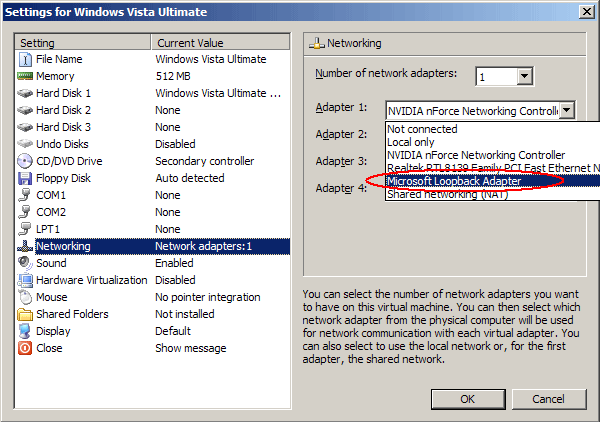600x422 pixels.
Task: Click the Hard Disk 1 drive icon
Action: pyautogui.click(x=25, y=93)
